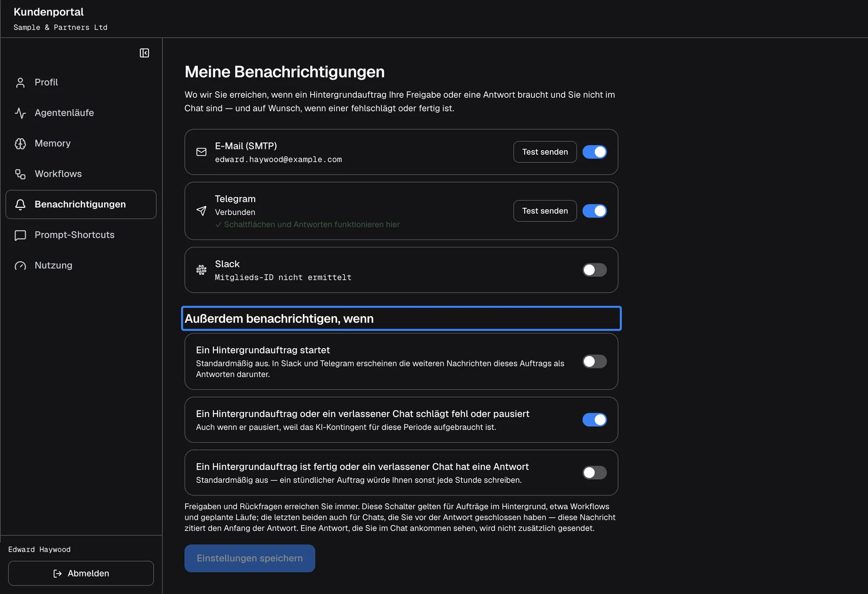Go to Agentenläufe page
868x594 pixels.
click(x=81, y=113)
